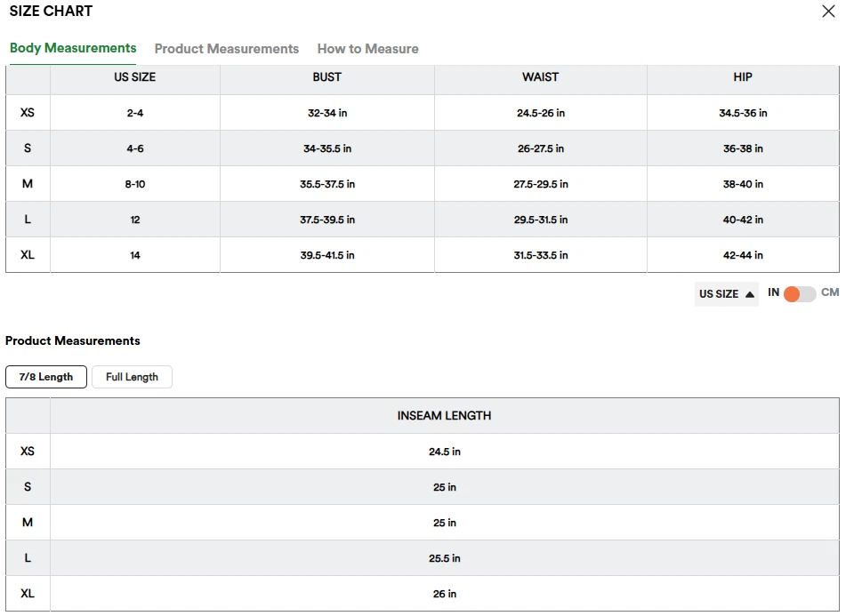Click the US SIZE dropdown arrow icon
Viewport: 862px width, 616px height.
(x=750, y=294)
